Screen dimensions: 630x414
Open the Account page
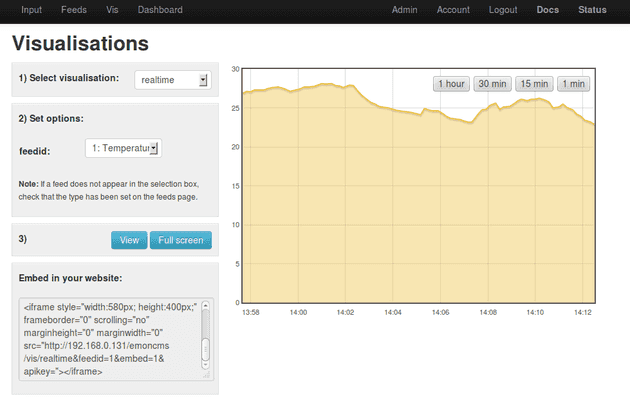[453, 10]
